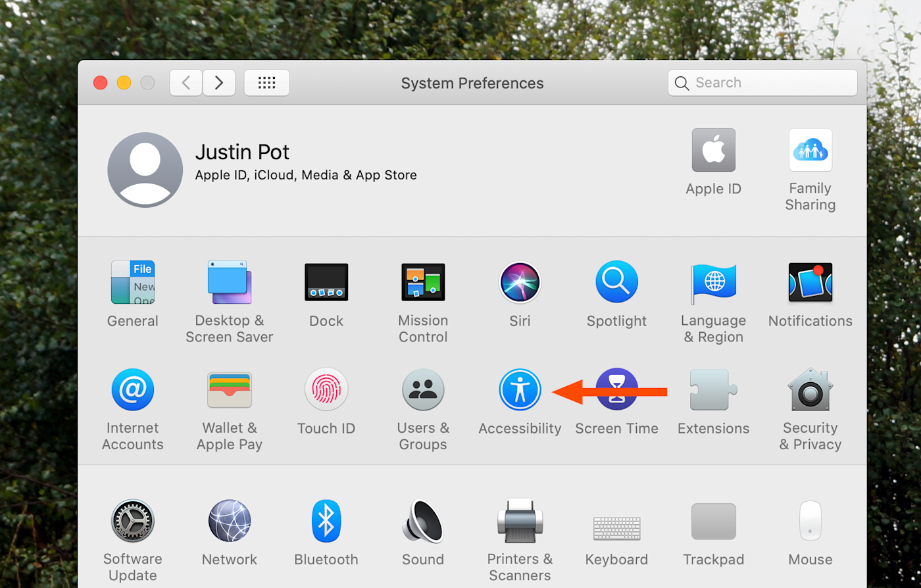Screen dimensions: 921x588
Task: Open Siri preferences
Action: click(x=520, y=283)
